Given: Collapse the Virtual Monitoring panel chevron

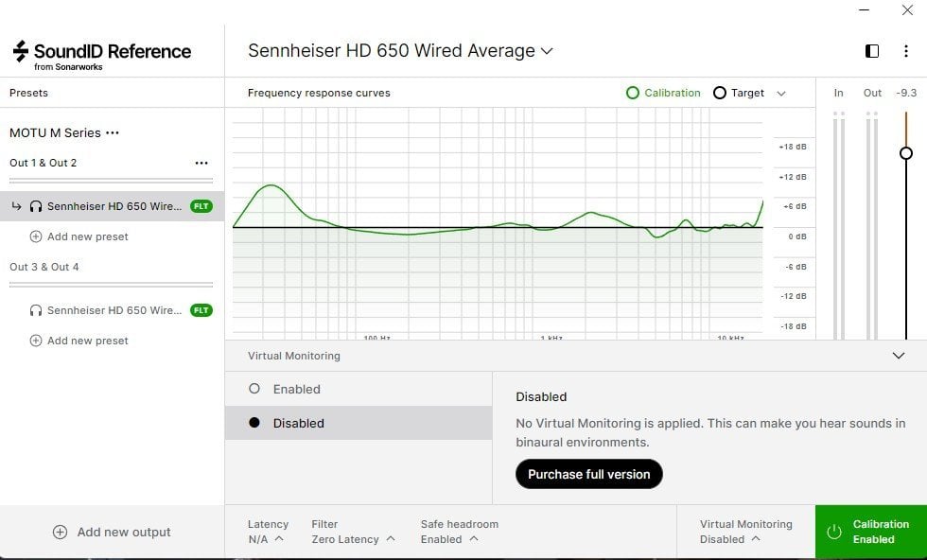Looking at the screenshot, I should pyautogui.click(x=899, y=356).
